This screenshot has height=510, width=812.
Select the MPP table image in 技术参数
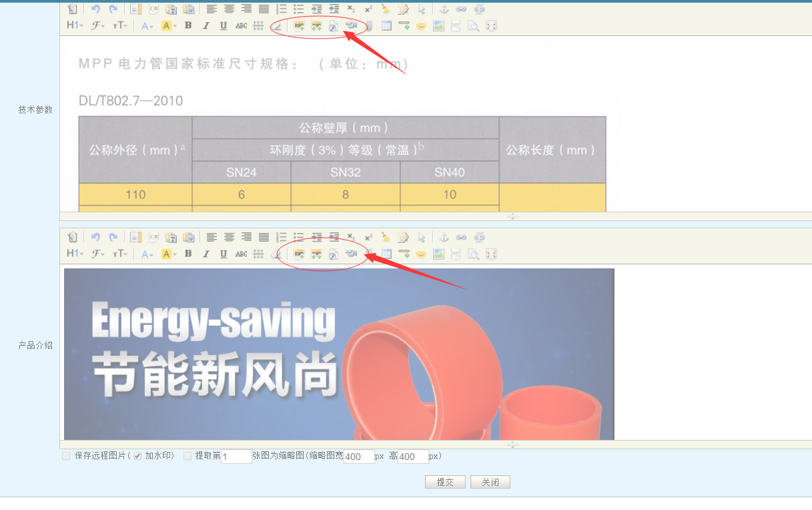click(x=342, y=164)
